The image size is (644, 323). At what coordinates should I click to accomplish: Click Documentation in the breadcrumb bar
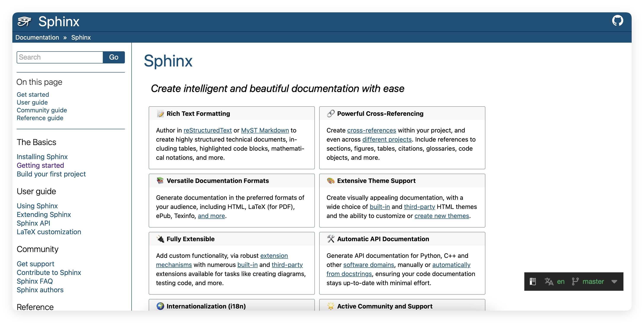(37, 37)
